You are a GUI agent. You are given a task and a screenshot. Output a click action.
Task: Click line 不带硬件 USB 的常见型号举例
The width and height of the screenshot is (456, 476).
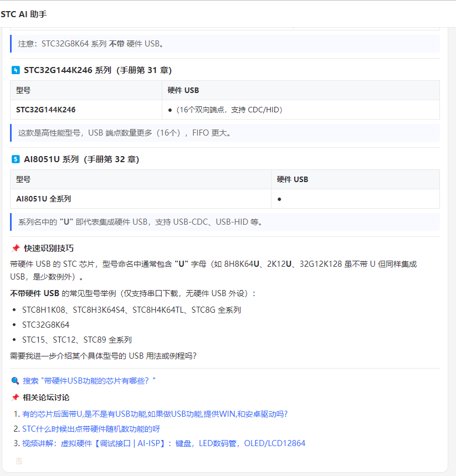(x=133, y=293)
